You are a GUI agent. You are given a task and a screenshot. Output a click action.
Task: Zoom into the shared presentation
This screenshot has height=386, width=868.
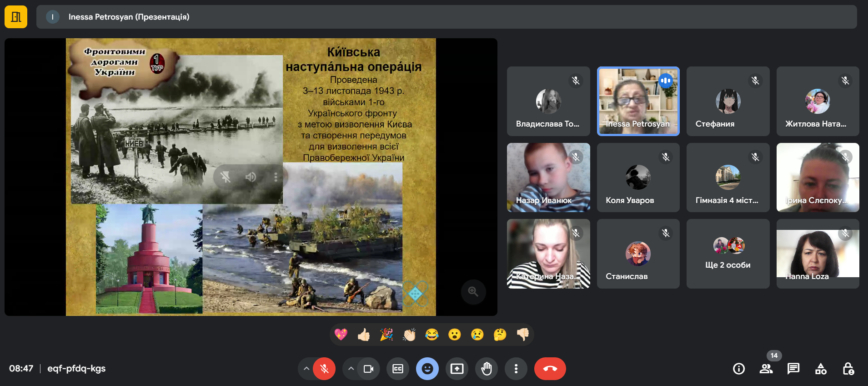tap(473, 291)
